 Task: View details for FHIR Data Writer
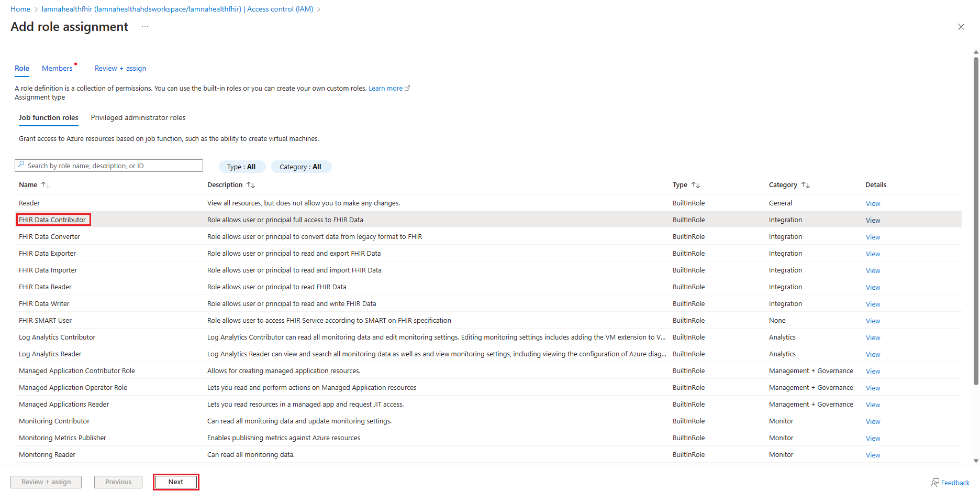tap(873, 304)
